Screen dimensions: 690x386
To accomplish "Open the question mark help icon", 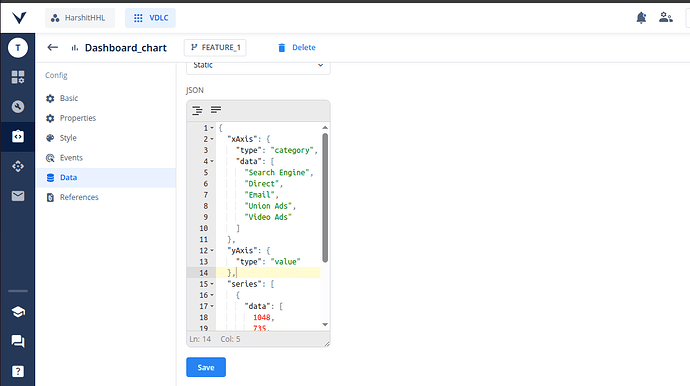I will [x=18, y=371].
